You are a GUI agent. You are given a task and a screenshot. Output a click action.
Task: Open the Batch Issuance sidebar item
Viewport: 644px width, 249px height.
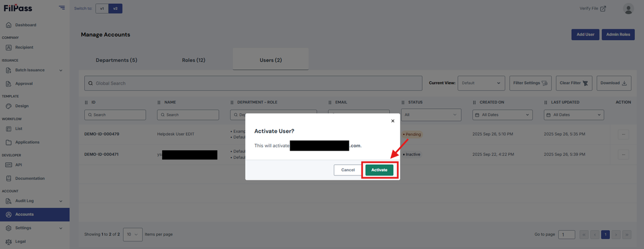point(30,70)
